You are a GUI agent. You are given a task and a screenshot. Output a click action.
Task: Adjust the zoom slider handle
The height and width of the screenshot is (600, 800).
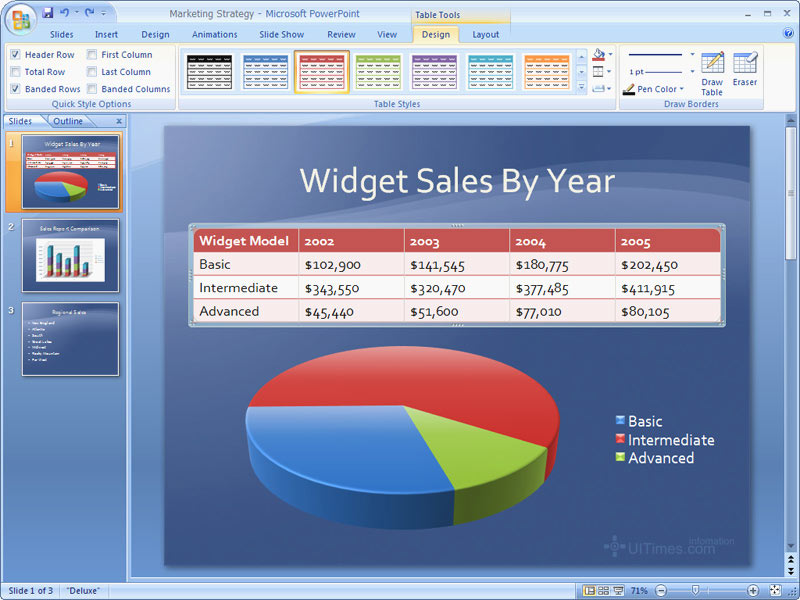pos(695,590)
